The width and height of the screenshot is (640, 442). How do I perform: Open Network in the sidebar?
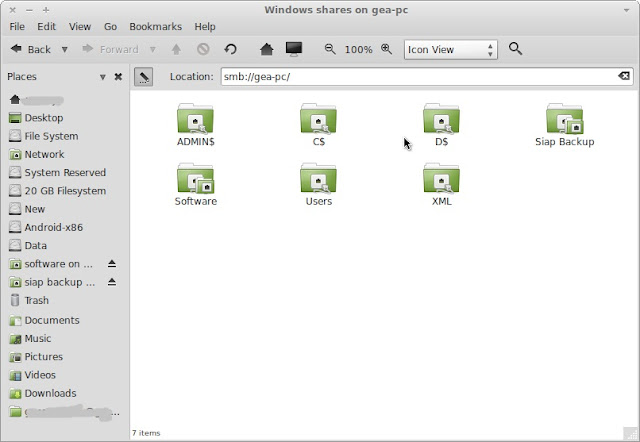point(37,154)
